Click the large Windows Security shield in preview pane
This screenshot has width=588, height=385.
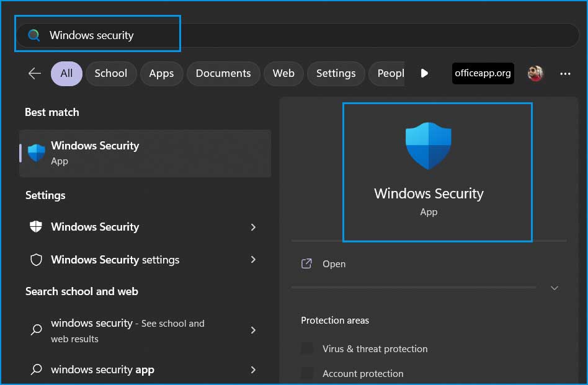(428, 146)
